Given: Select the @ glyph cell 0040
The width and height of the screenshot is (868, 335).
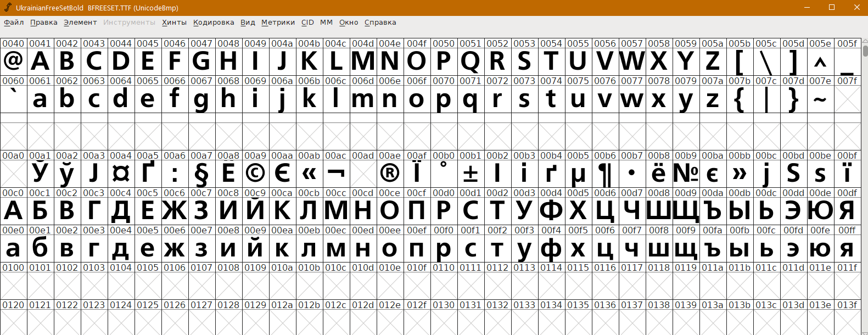Looking at the screenshot, I should coord(13,62).
